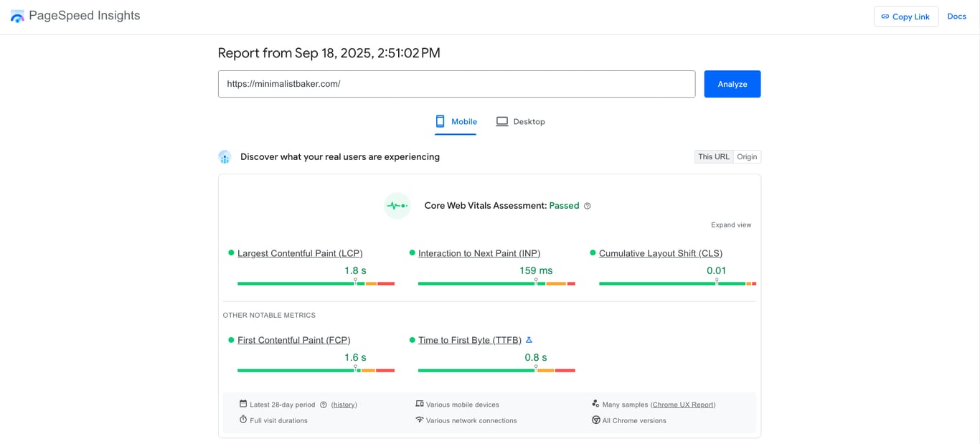Switch data scope to Origin
Image resolution: width=980 pixels, height=444 pixels.
point(747,156)
